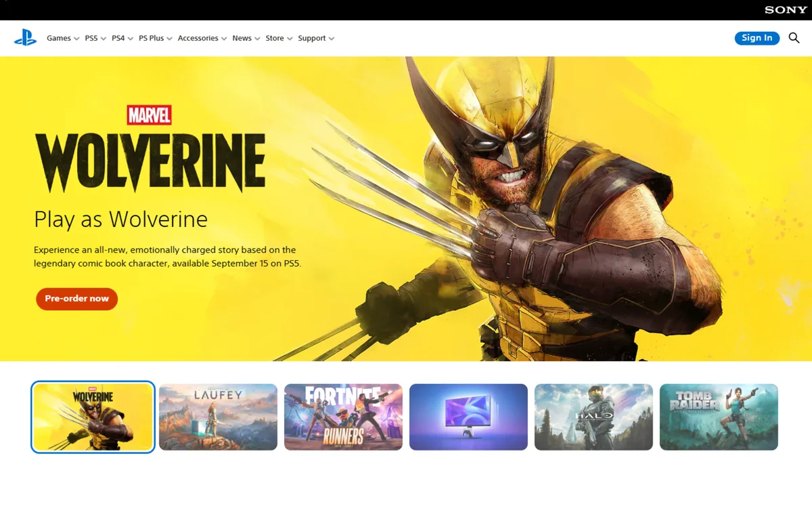The image size is (812, 508).
Task: Select the PlayStation monitor thumbnail
Action: point(468,417)
